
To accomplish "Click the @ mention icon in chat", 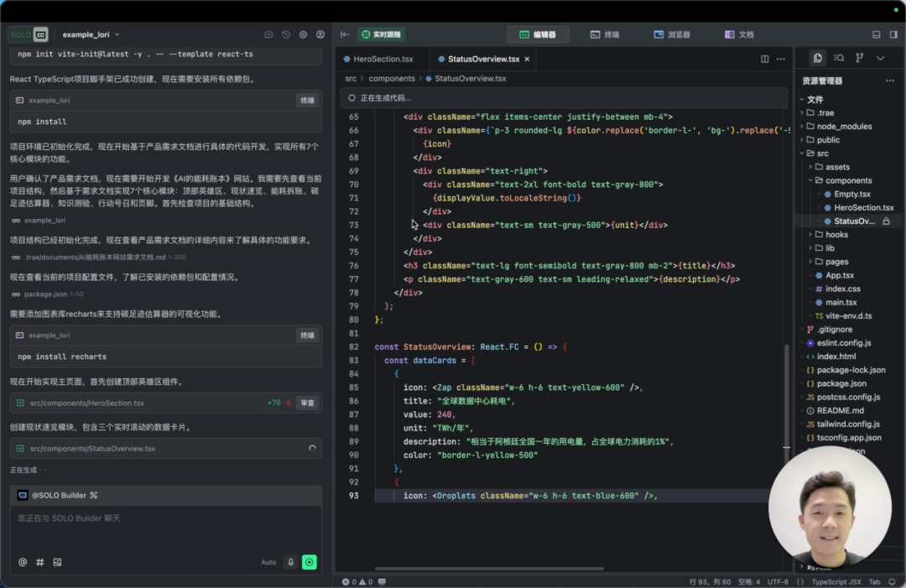I will coord(23,562).
